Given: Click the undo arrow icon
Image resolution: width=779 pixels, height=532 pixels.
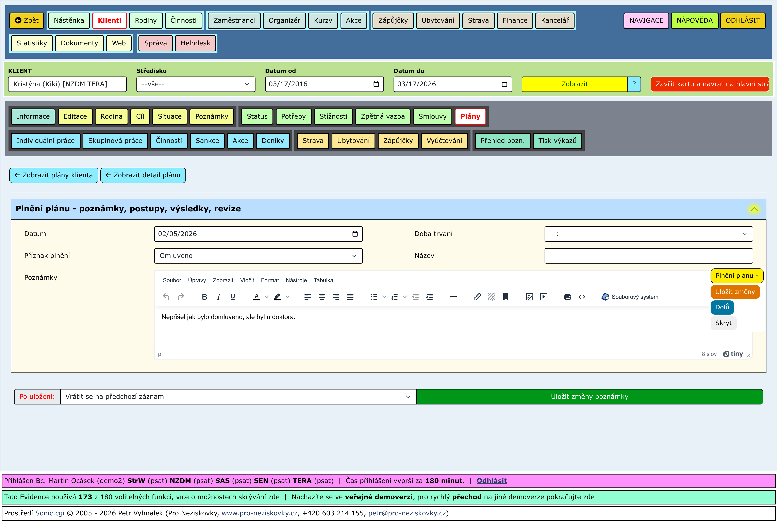Looking at the screenshot, I should 166,297.
